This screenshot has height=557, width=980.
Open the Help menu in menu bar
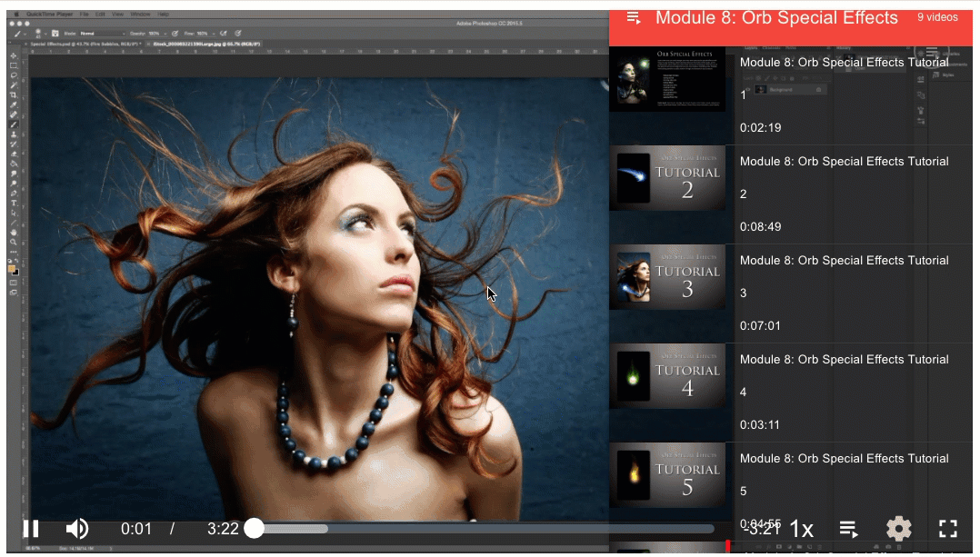pos(163,14)
